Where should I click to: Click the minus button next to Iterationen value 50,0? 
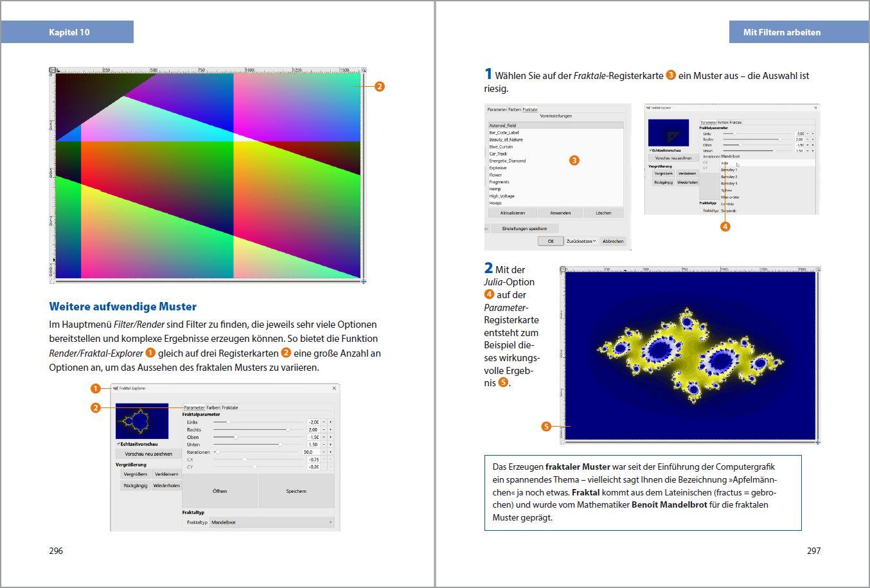tap(324, 452)
